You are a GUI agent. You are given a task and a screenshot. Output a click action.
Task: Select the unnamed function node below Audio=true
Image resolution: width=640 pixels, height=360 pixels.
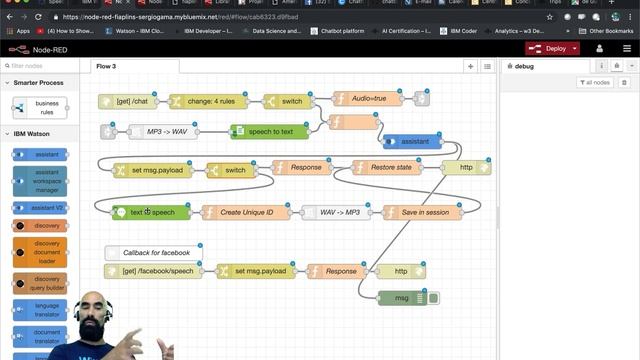pyautogui.click(x=353, y=122)
